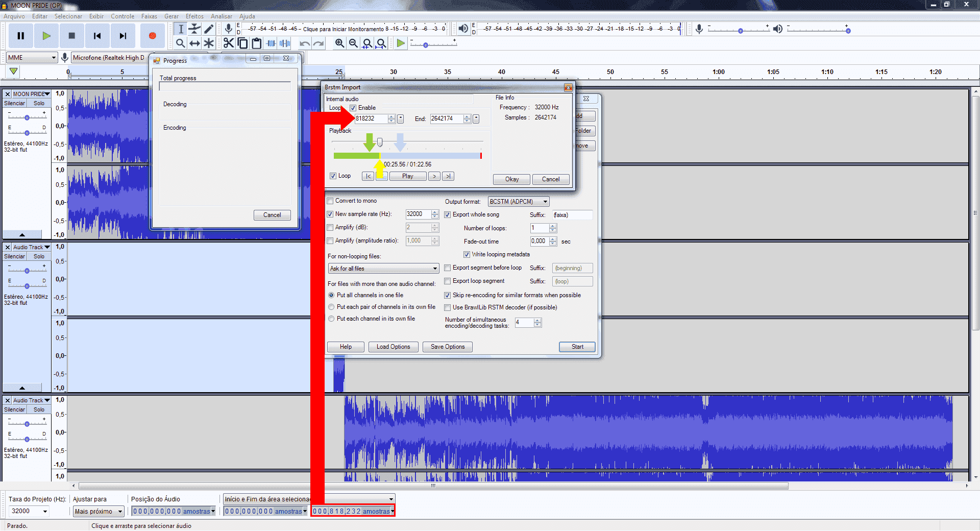Open the MME audio host dropdown
The image size is (980, 531).
(x=32, y=58)
